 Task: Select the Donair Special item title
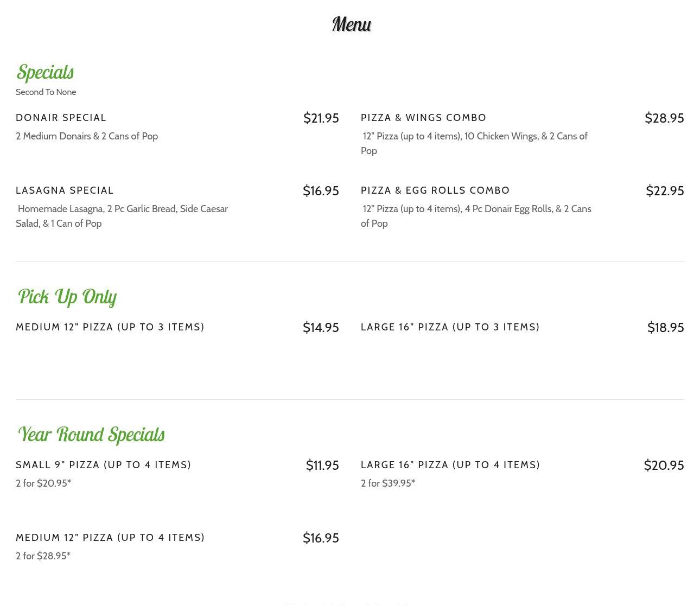coord(61,118)
